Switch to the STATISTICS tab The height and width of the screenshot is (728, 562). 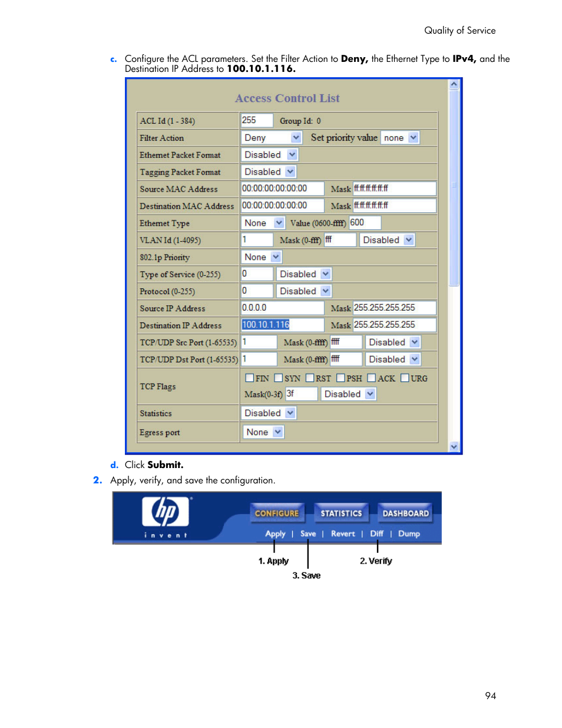tap(341, 513)
